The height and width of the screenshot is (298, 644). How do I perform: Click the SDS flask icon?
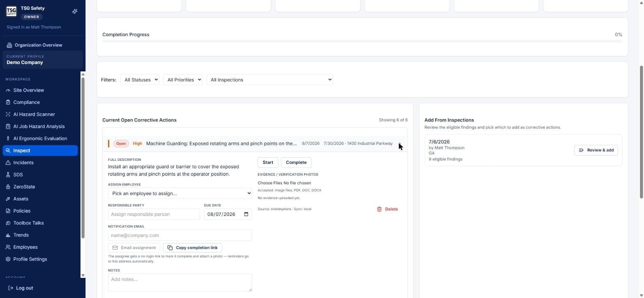tap(8, 175)
